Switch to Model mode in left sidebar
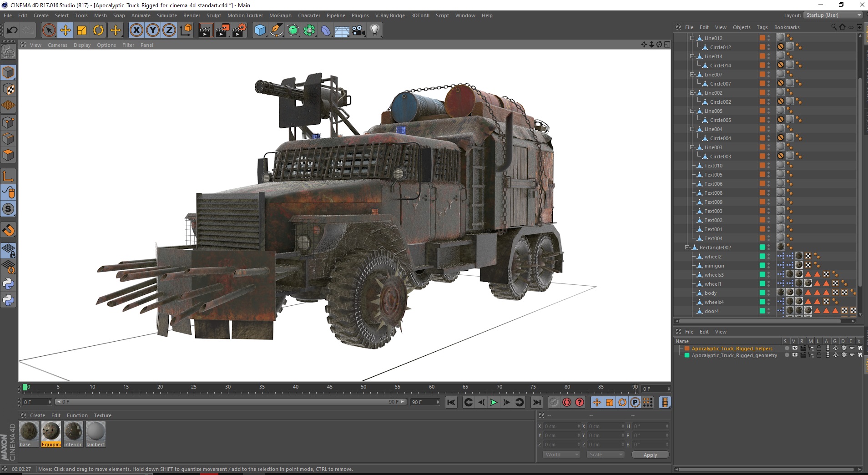Viewport: 868px width, 475px height. [8, 73]
